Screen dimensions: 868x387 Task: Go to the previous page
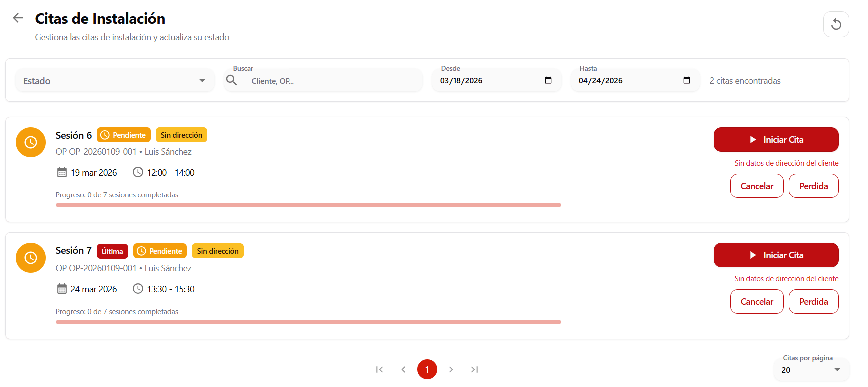pyautogui.click(x=403, y=369)
